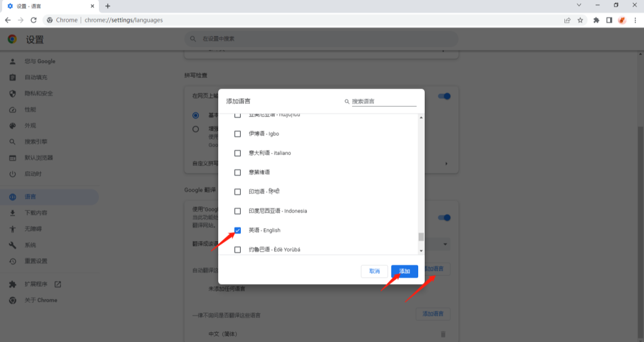The width and height of the screenshot is (644, 342).
Task: Click the language list scroll up arrow
Action: tap(421, 118)
